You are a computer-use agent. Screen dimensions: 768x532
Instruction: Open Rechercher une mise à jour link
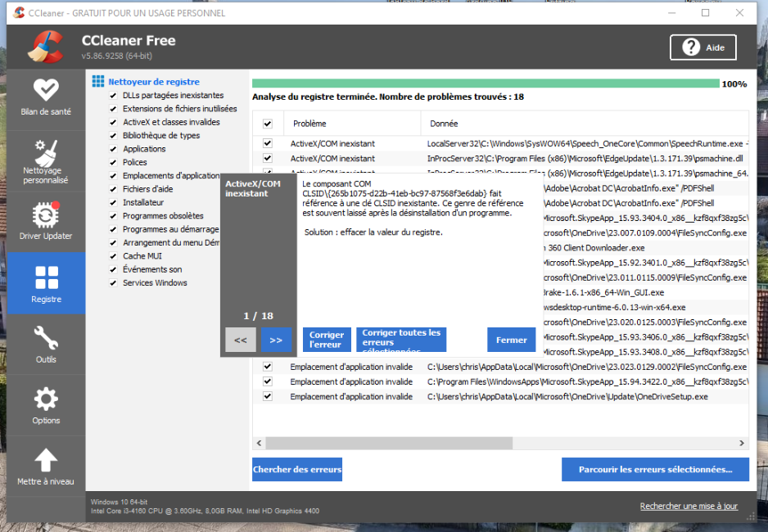[689, 506]
